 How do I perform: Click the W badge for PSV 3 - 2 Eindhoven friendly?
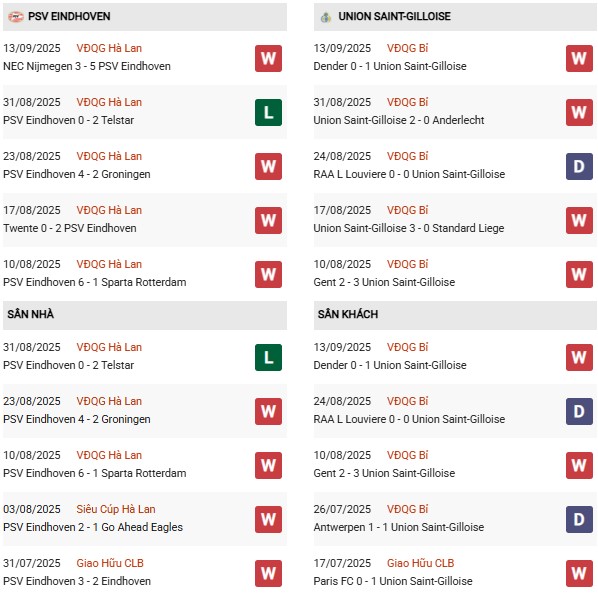tap(268, 573)
